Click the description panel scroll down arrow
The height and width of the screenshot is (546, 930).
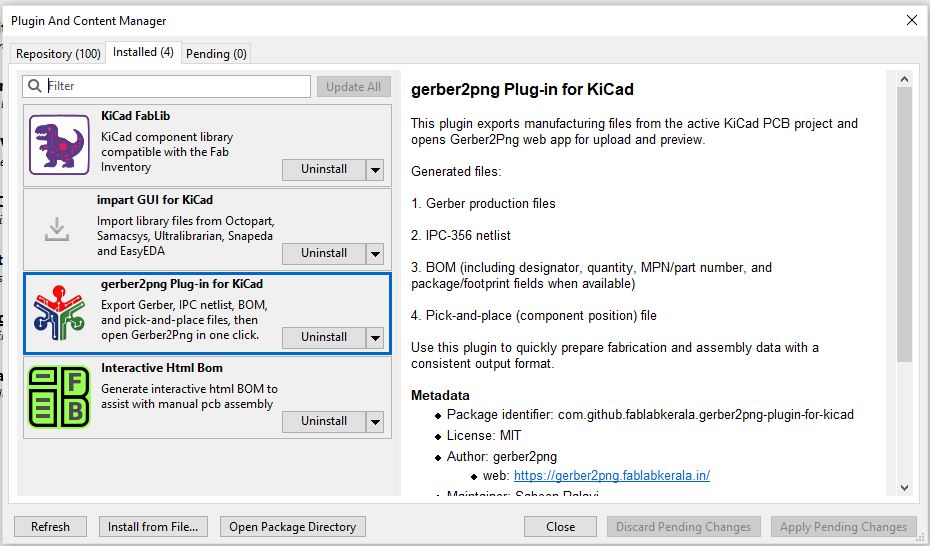coord(904,488)
